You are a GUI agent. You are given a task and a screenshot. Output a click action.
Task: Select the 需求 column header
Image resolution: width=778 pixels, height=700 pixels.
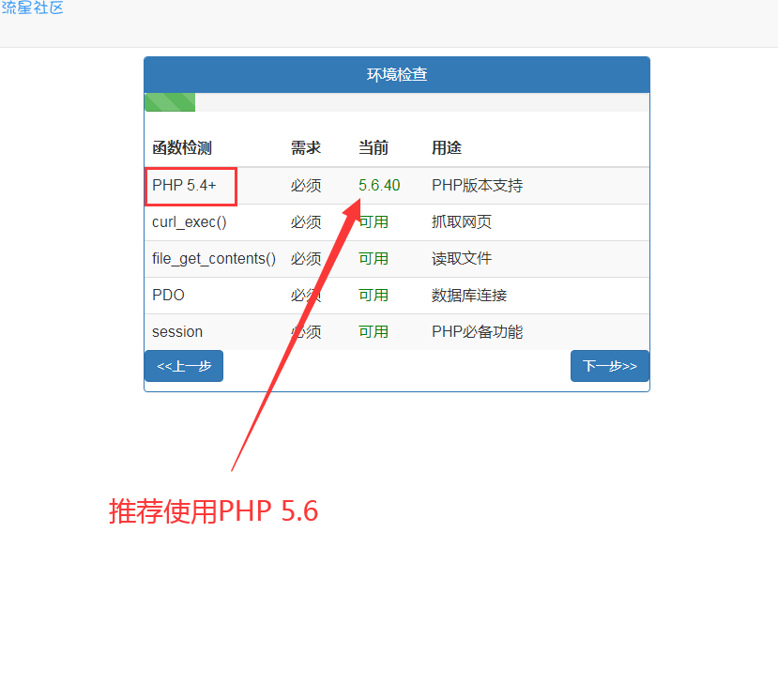(x=306, y=148)
